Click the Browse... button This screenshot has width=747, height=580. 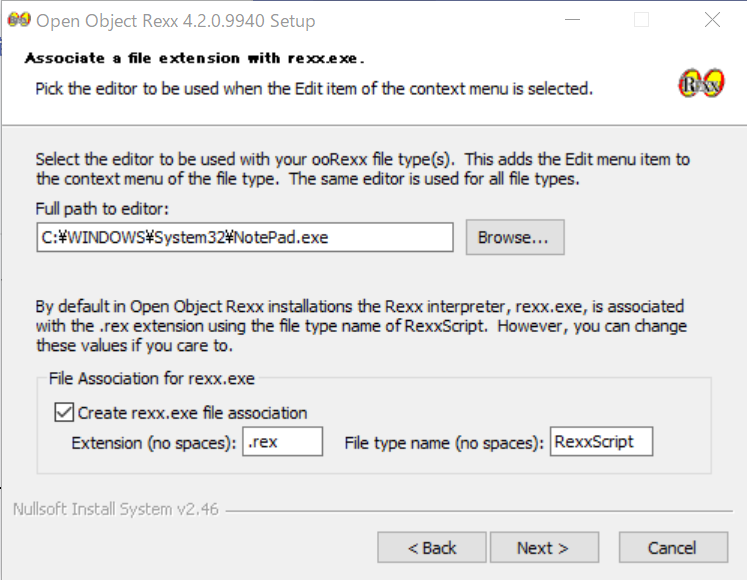[x=514, y=238]
